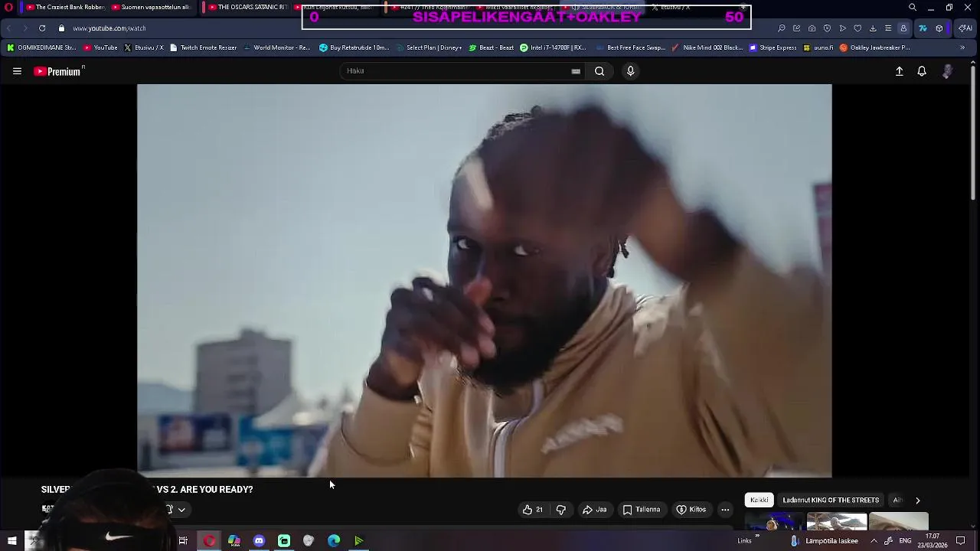
Task: Pause the playing video frame
Action: click(484, 280)
